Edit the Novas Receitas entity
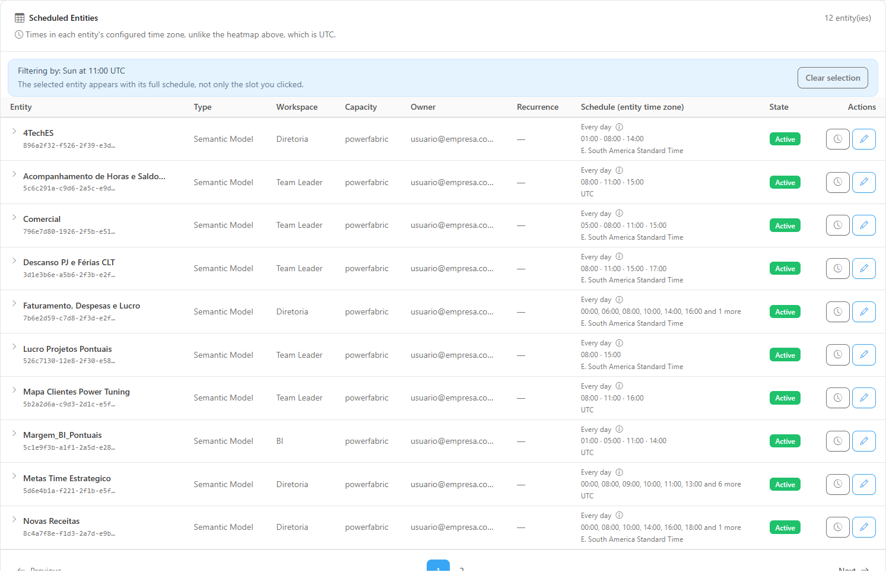886x588 pixels. click(x=863, y=527)
